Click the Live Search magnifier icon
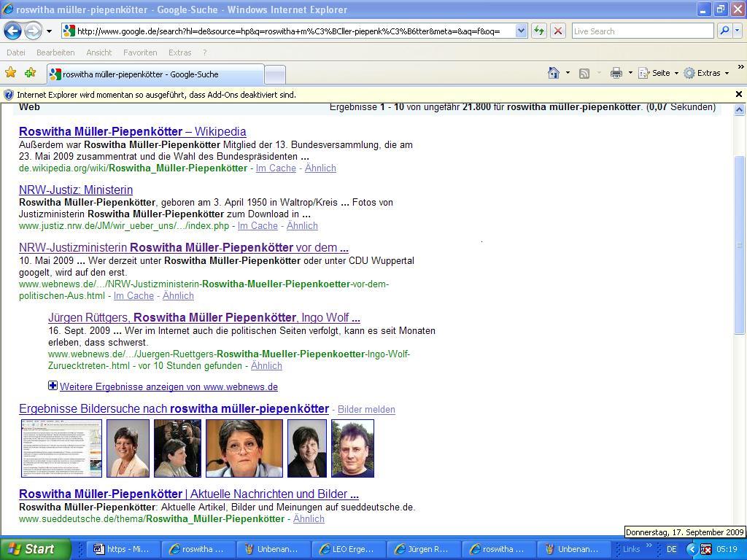Image resolution: width=747 pixels, height=560 pixels. point(724,31)
